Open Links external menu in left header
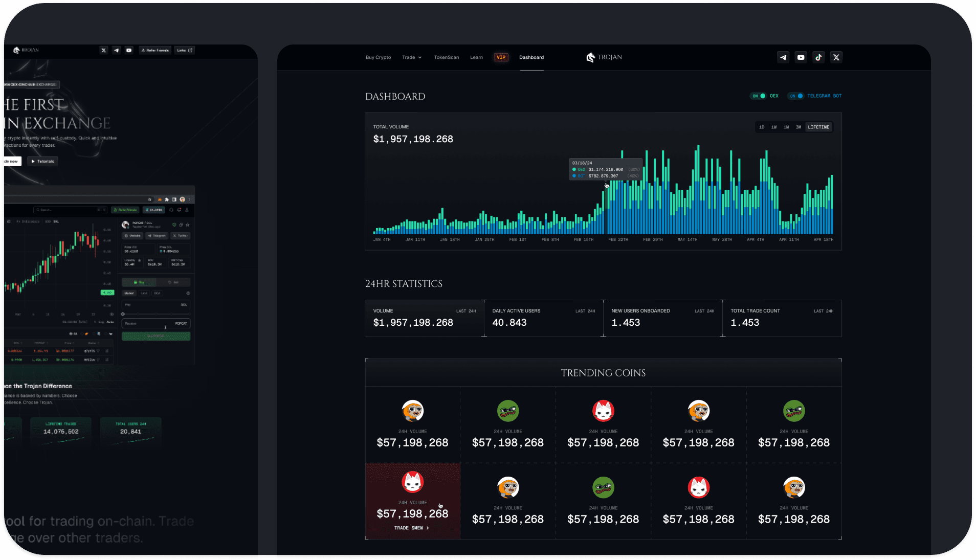This screenshot has width=976, height=560. click(184, 50)
